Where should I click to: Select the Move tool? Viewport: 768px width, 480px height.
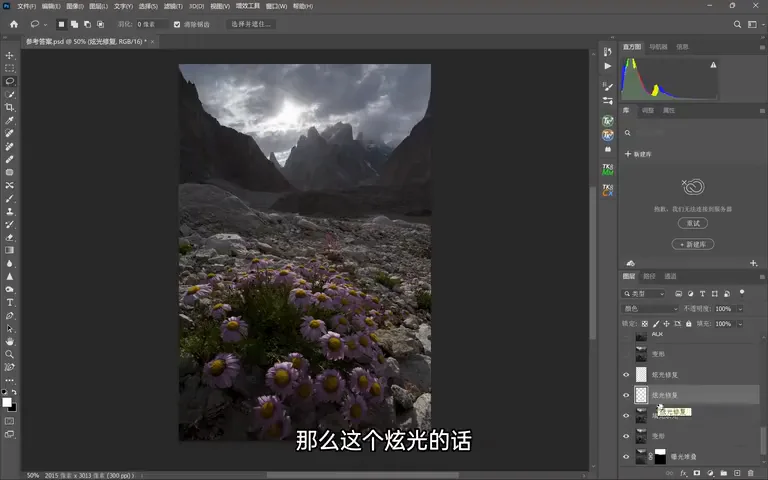click(x=9, y=55)
